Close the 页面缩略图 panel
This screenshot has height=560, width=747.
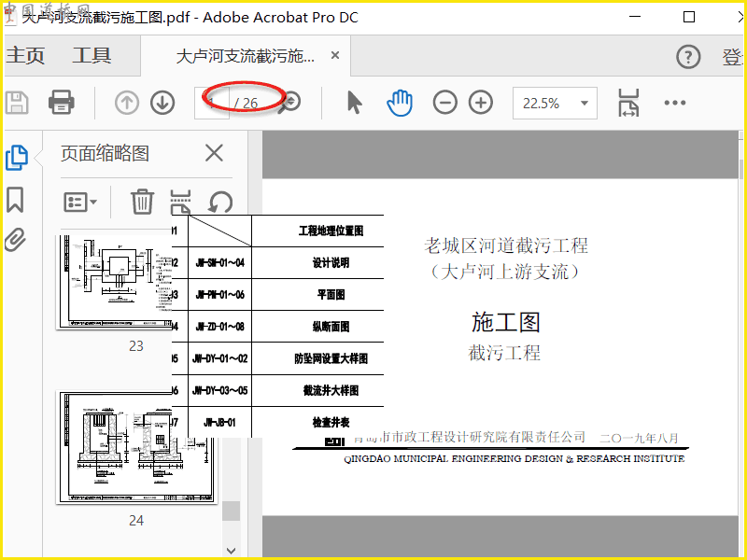(214, 153)
